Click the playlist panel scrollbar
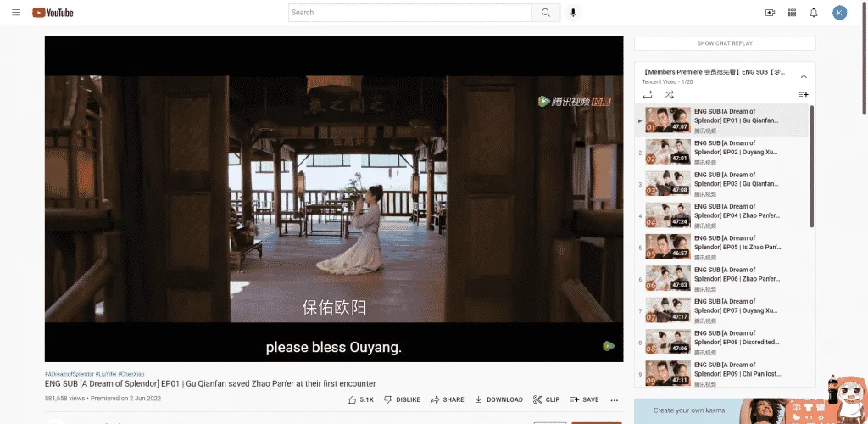 point(811,166)
